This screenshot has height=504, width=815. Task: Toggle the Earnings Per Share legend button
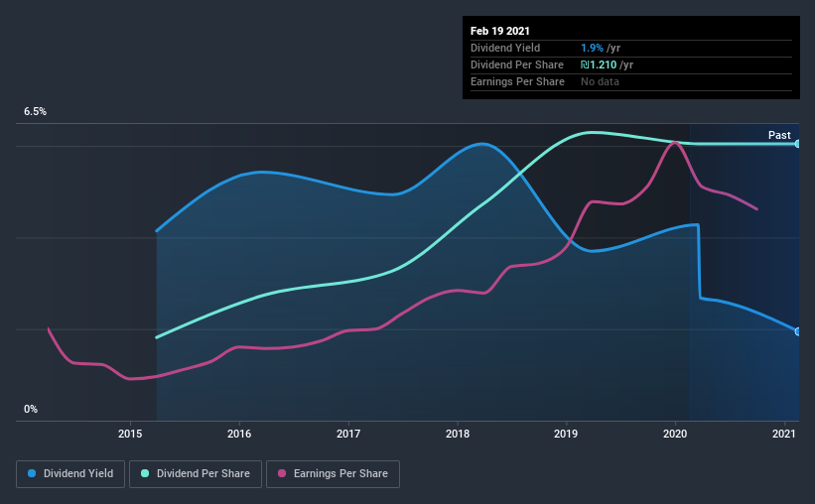[x=333, y=474]
